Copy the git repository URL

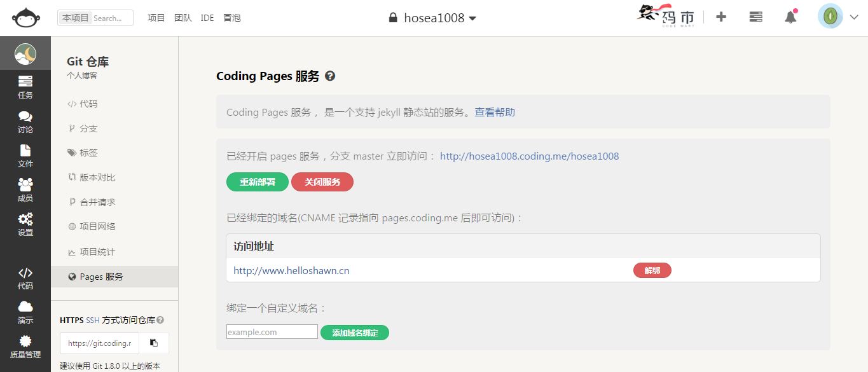154,343
